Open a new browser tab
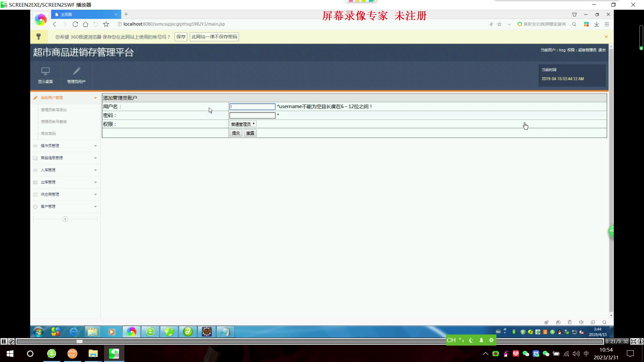This screenshot has width=644, height=362. pyautogui.click(x=126, y=14)
